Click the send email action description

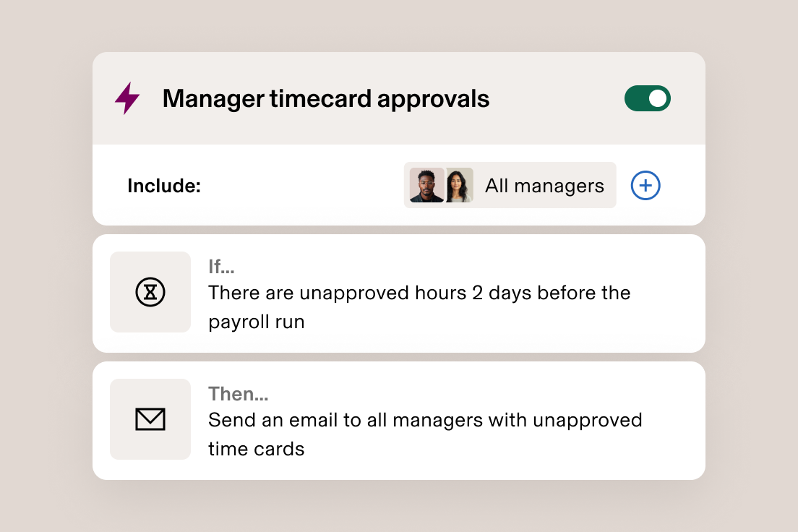(x=425, y=434)
